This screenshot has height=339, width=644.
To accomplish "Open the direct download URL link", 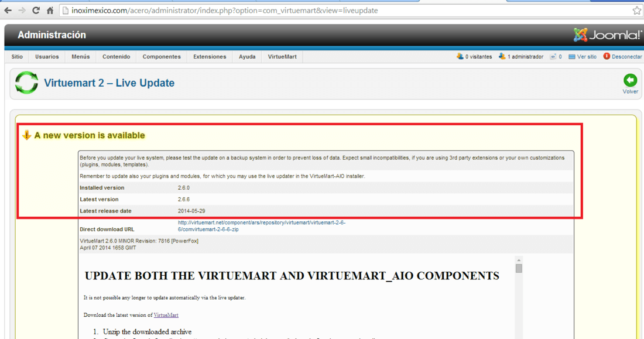I will coord(262,226).
